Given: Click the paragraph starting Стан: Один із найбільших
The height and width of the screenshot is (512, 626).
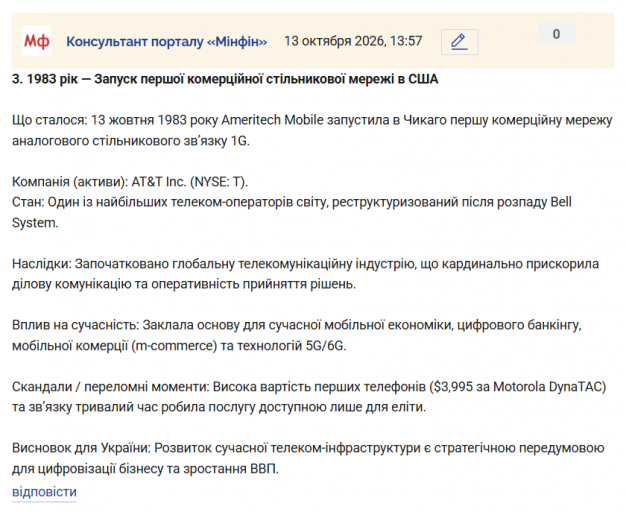Looking at the screenshot, I should (292, 212).
